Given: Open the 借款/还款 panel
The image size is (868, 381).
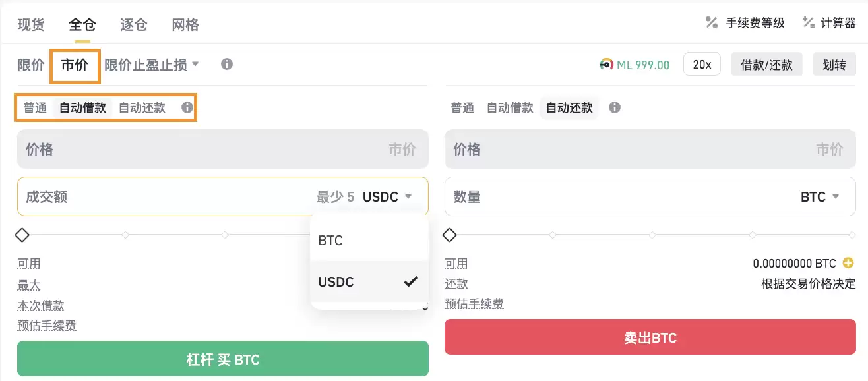Looking at the screenshot, I should point(766,65).
